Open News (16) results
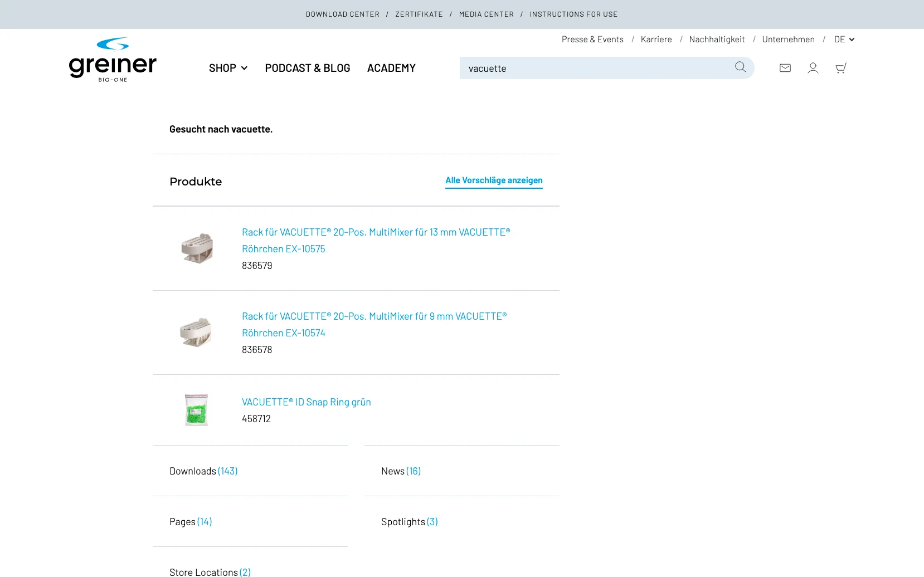924x577 pixels. click(x=401, y=471)
